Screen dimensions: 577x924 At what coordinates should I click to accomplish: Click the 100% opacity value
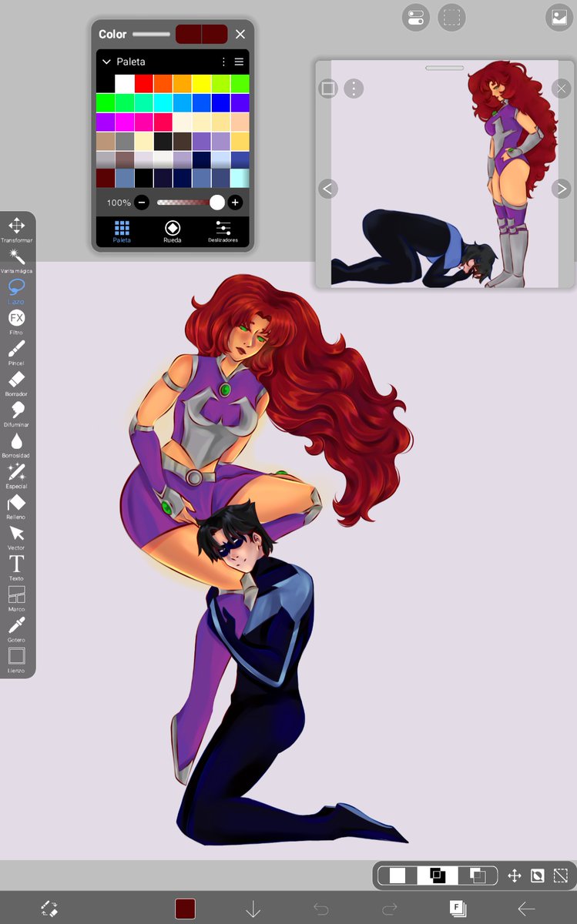(x=119, y=203)
